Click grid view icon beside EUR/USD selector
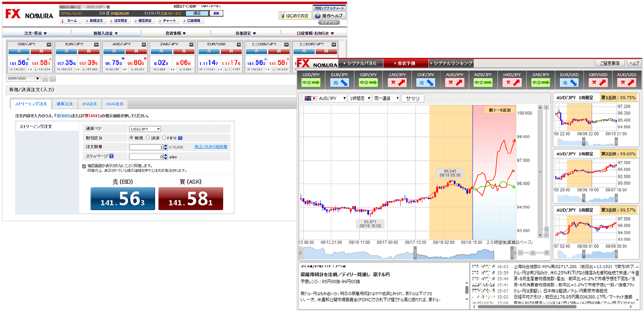 coord(53,79)
